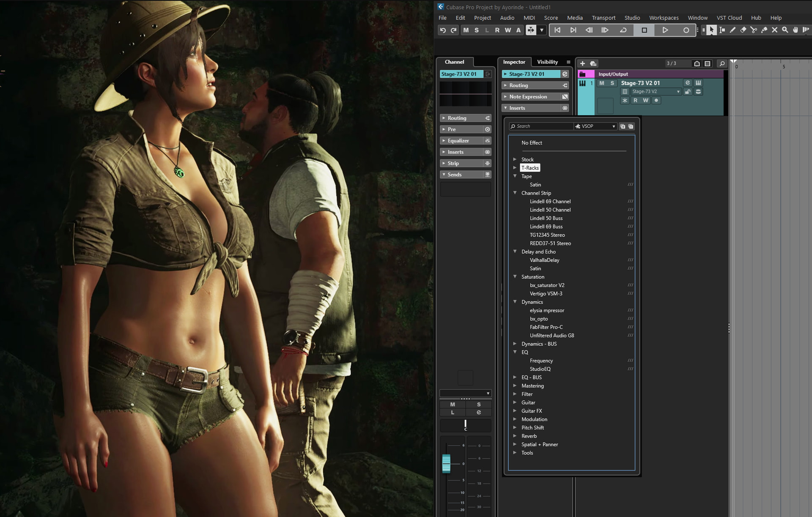This screenshot has height=517, width=812.
Task: Collapse the Channel Strip category
Action: tap(515, 193)
